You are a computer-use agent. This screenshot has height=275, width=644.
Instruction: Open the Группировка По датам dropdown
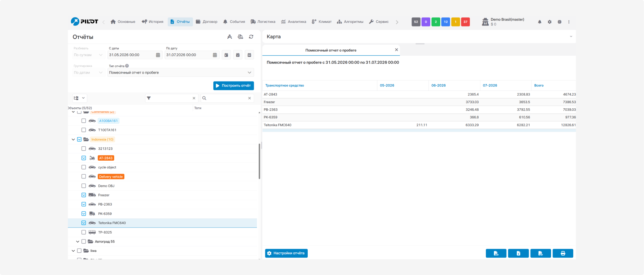coord(88,72)
